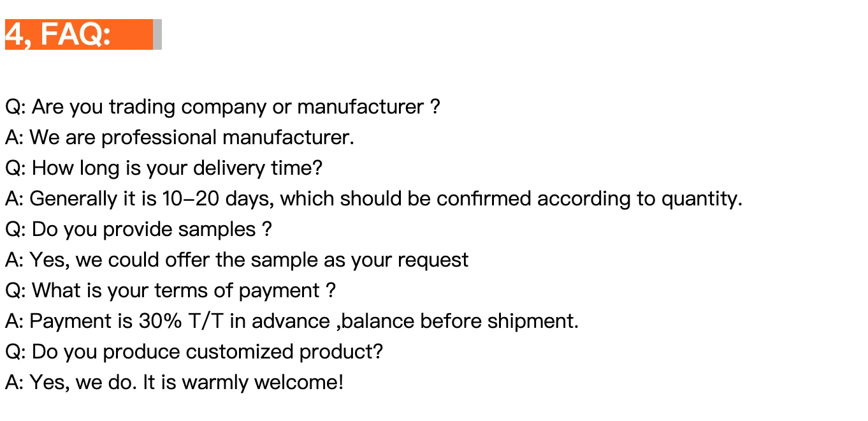The width and height of the screenshot is (868, 421).
Task: Select the answer about offering the sample
Action: [x=236, y=260]
